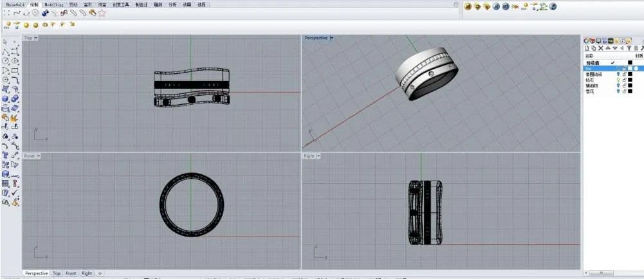Select the star icon in top toolbar
The width and height of the screenshot is (644, 279).
pyautogui.click(x=102, y=12)
